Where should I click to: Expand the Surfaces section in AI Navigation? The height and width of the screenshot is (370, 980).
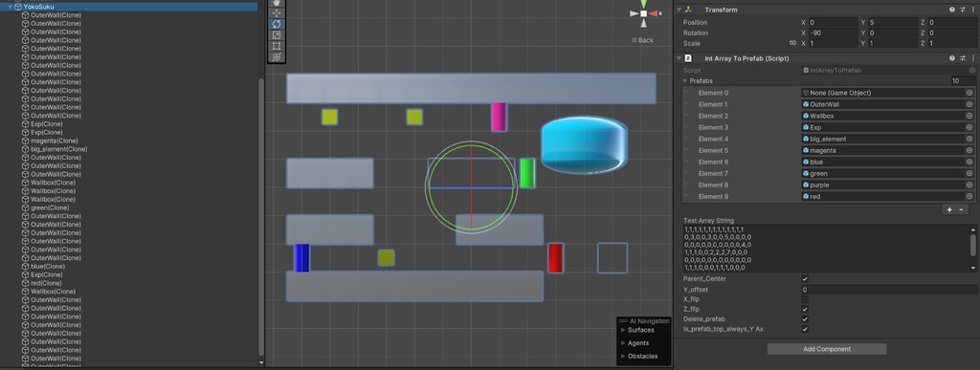coord(623,330)
